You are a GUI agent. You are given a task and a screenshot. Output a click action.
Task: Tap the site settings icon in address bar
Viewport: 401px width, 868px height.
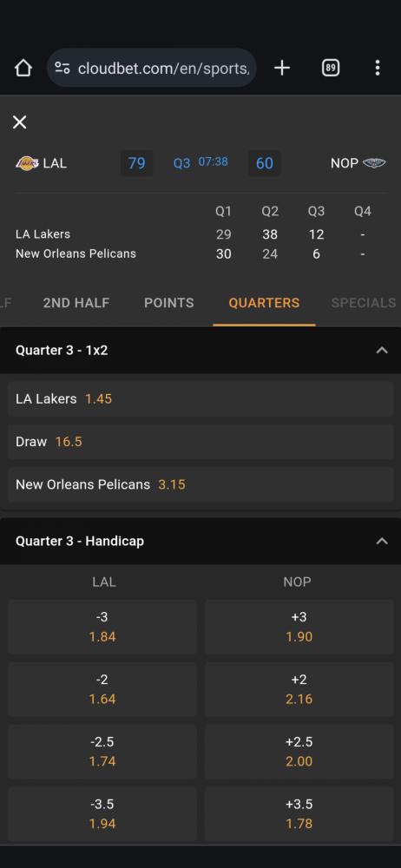coord(62,68)
